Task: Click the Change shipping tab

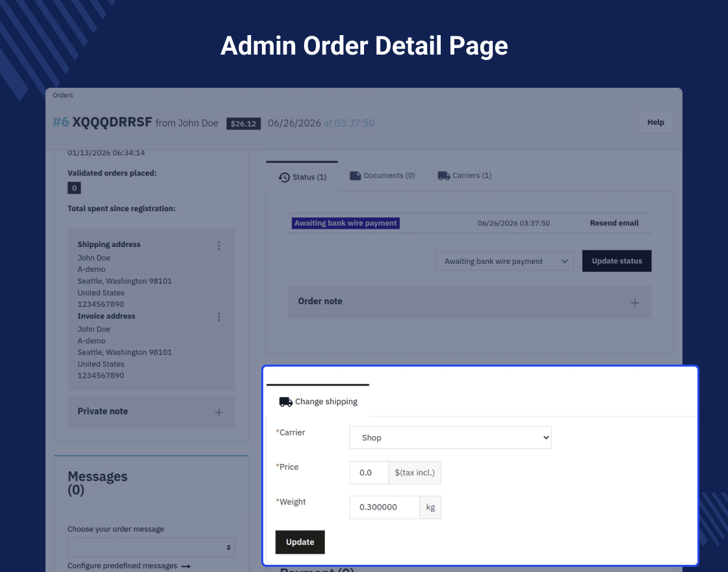Action: click(318, 402)
